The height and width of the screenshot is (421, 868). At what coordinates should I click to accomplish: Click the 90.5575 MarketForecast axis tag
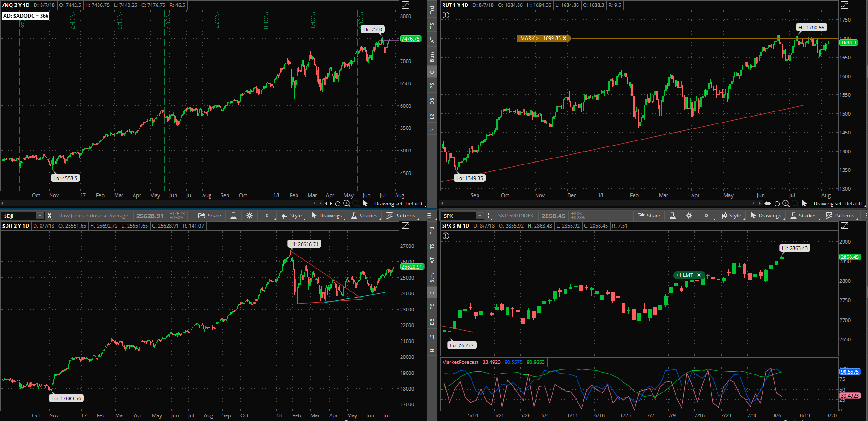coord(850,372)
